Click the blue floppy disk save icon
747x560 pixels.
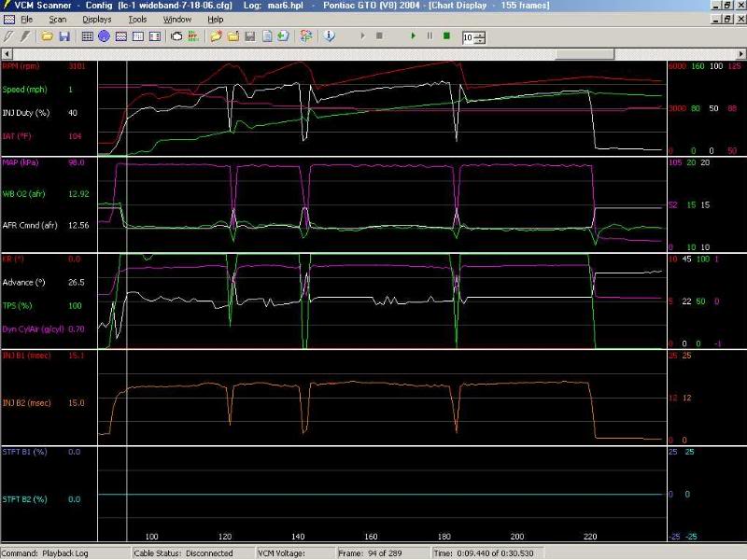click(63, 36)
